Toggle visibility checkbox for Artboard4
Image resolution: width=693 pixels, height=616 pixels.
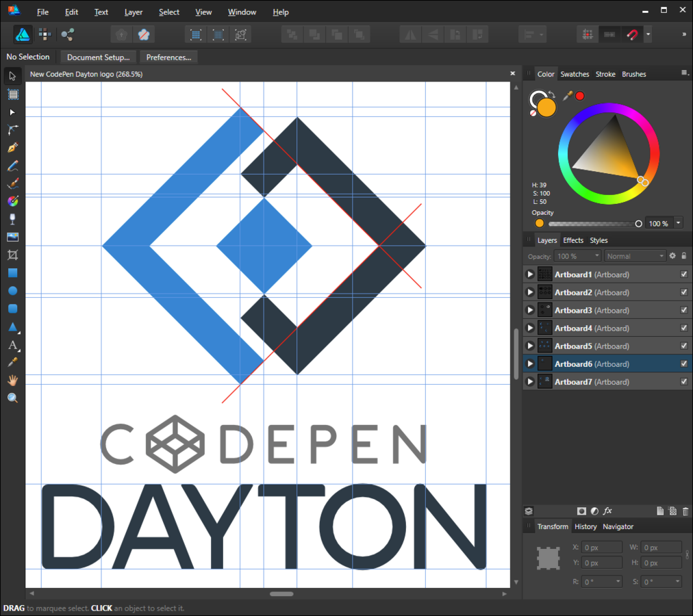tap(683, 328)
